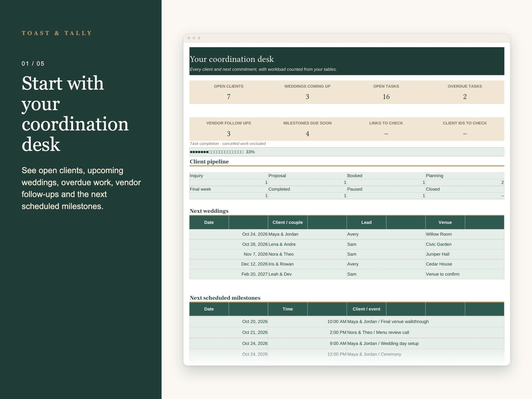Select the Paused pipeline cell
The height and width of the screenshot is (399, 532).
click(386, 189)
